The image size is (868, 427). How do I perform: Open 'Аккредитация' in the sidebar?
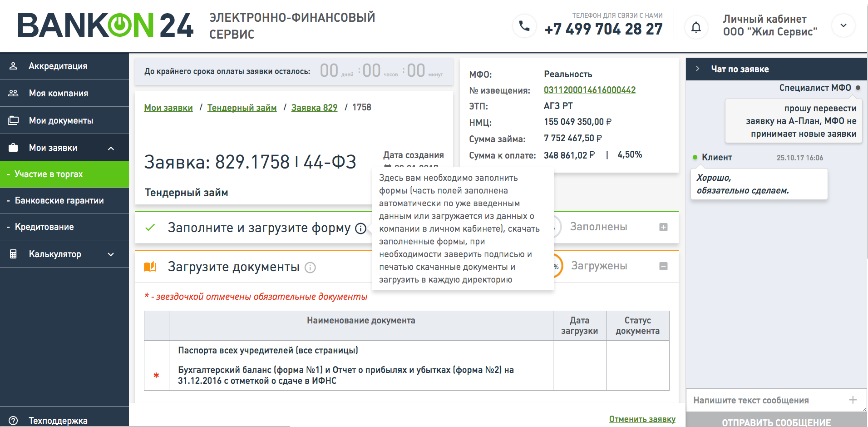tap(58, 66)
